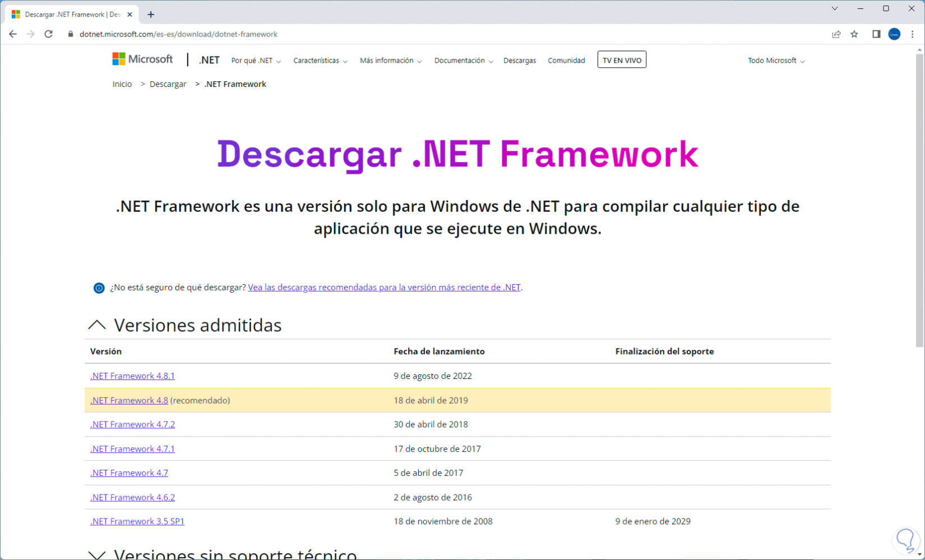Expand the Por qué .NET menu
Screen dimensions: 925x560
coord(256,61)
